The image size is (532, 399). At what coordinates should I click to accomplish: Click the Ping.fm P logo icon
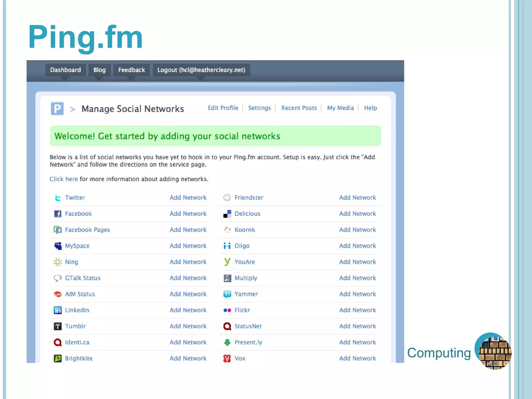(57, 109)
